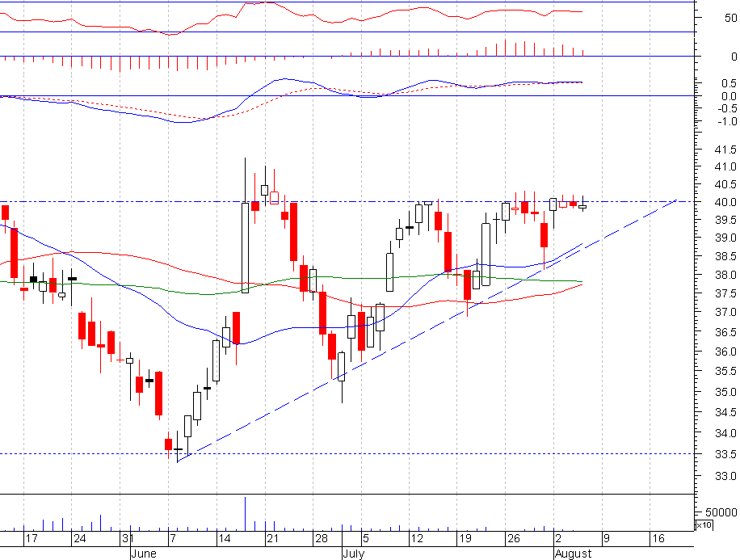740x560 pixels.
Task: Pick the date label 26 on the time axis
Action: tap(514, 539)
